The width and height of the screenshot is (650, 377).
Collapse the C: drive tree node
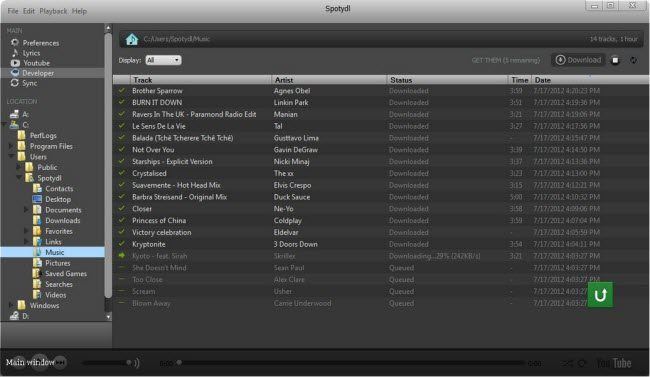coord(4,124)
